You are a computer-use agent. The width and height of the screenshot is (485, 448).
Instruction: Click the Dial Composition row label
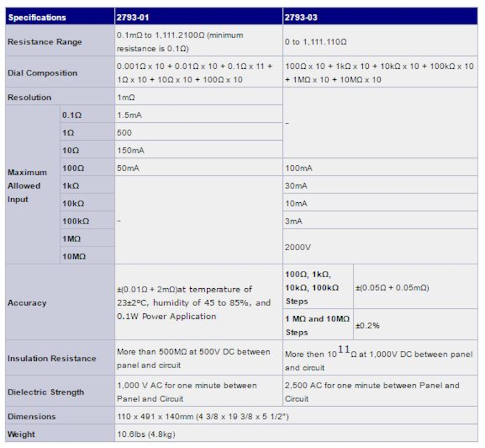(42, 73)
